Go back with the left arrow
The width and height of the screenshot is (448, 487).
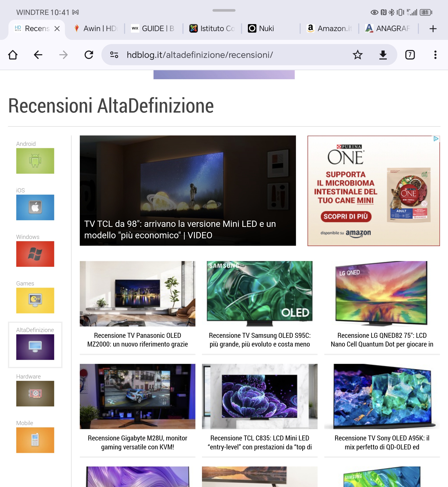(38, 55)
